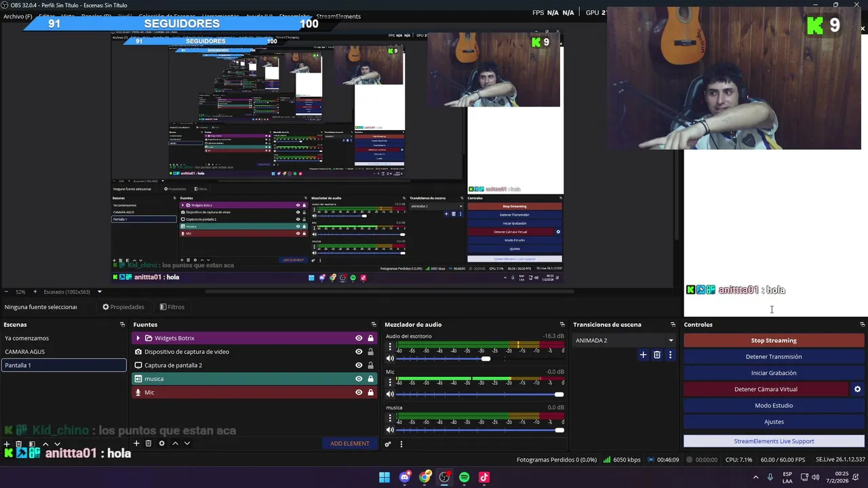The image size is (868, 488).
Task: Add a new scene transition with plus icon
Action: (643, 354)
